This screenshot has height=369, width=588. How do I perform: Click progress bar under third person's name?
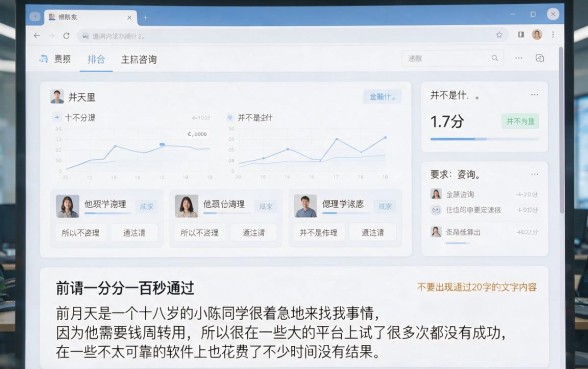point(346,213)
